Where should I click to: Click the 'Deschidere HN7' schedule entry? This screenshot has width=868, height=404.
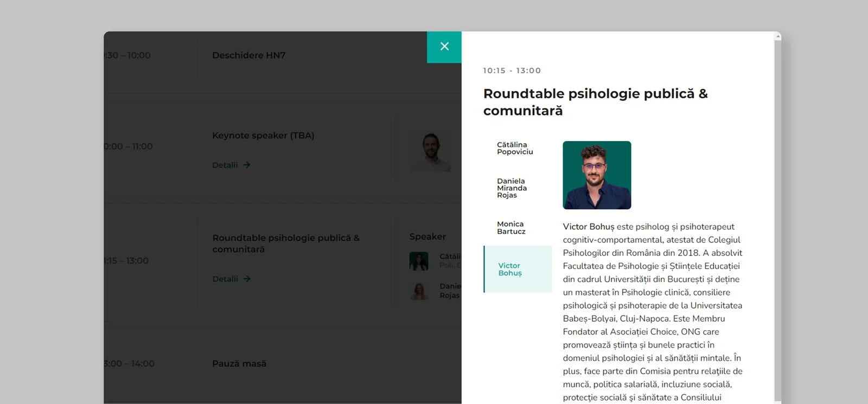click(x=249, y=55)
